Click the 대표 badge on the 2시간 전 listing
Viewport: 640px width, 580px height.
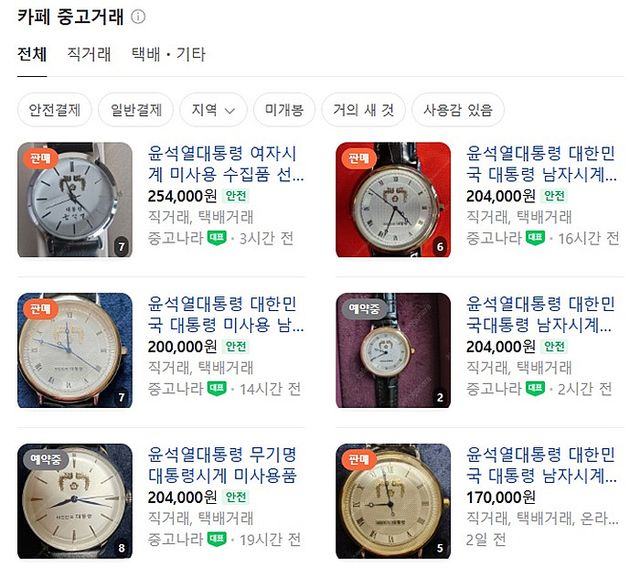click(x=535, y=389)
